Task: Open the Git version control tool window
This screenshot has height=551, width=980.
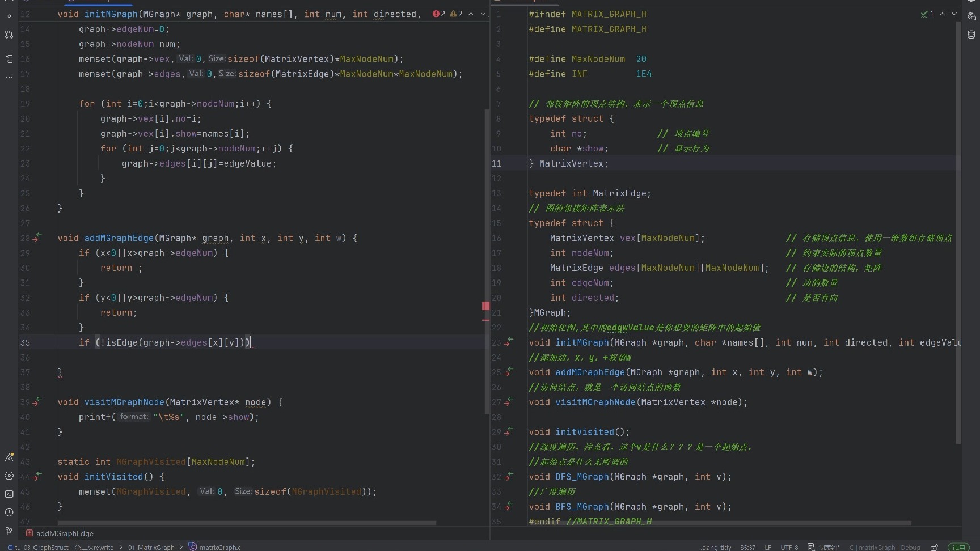Action: click(x=9, y=531)
